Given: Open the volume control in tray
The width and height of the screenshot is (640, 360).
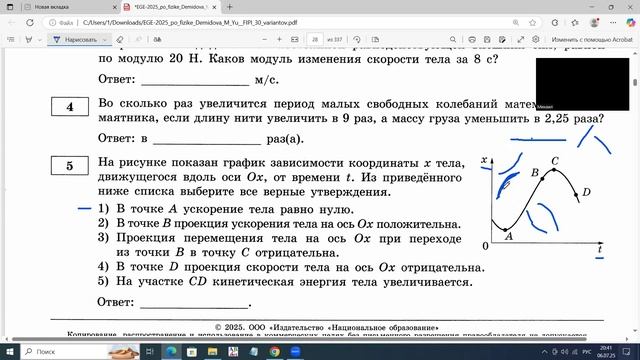Looking at the screenshot, I should click(565, 352).
